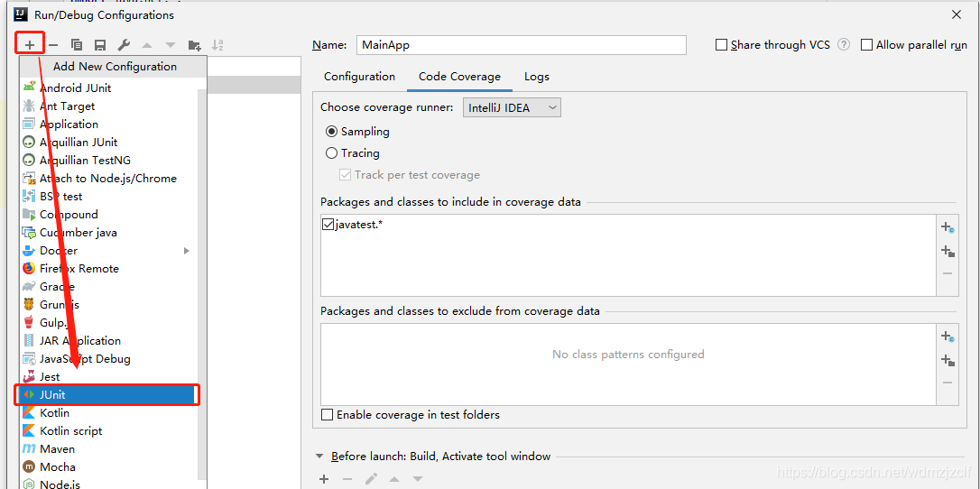980x489 pixels.
Task: Click the Copy Configuration icon
Action: pyautogui.click(x=76, y=45)
